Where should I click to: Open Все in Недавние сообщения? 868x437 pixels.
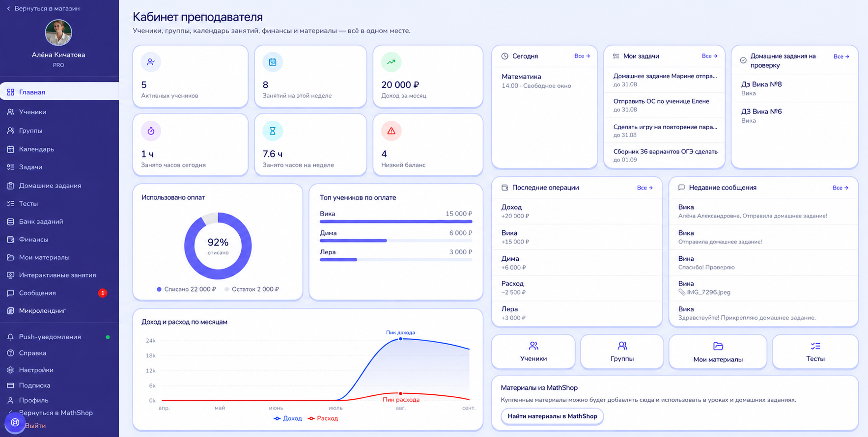tap(840, 188)
